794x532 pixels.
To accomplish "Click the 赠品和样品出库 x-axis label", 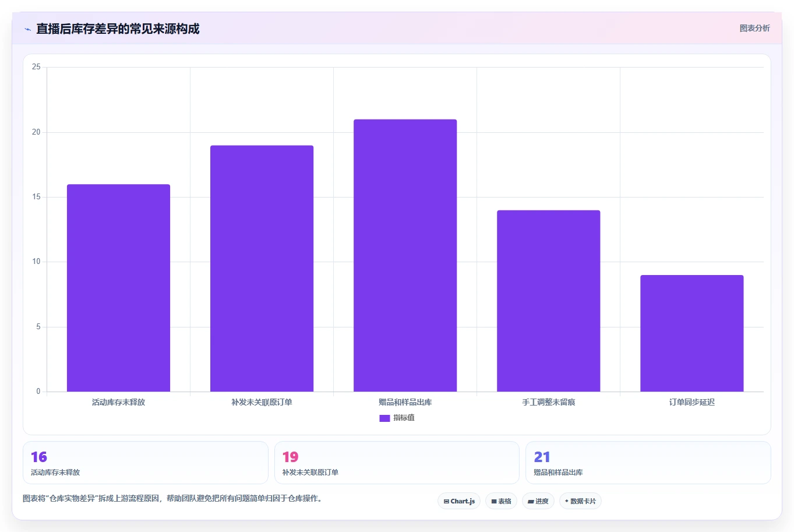I will coord(405,402).
